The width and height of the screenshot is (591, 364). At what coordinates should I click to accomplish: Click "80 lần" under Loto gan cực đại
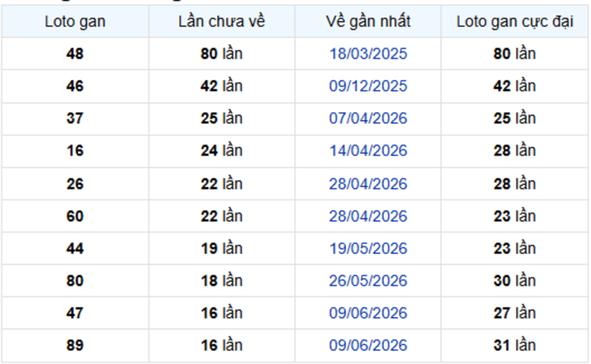click(515, 54)
